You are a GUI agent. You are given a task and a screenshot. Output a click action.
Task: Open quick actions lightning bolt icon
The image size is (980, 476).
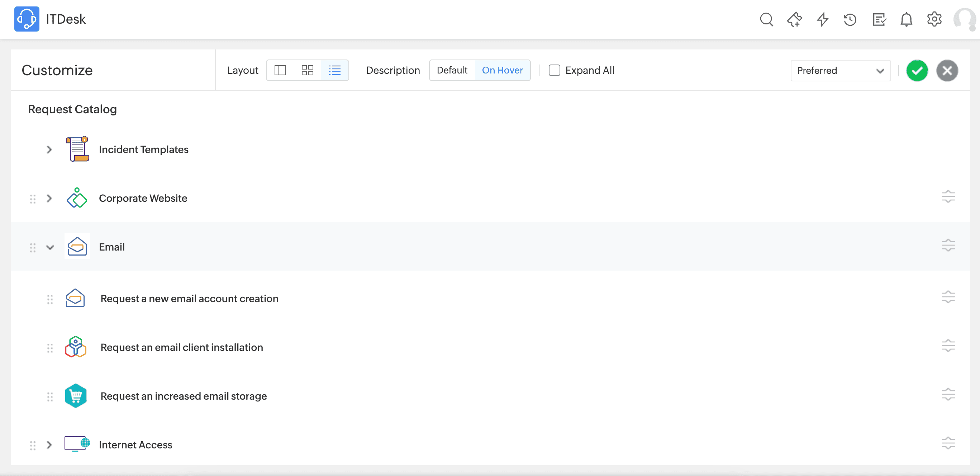click(x=823, y=19)
